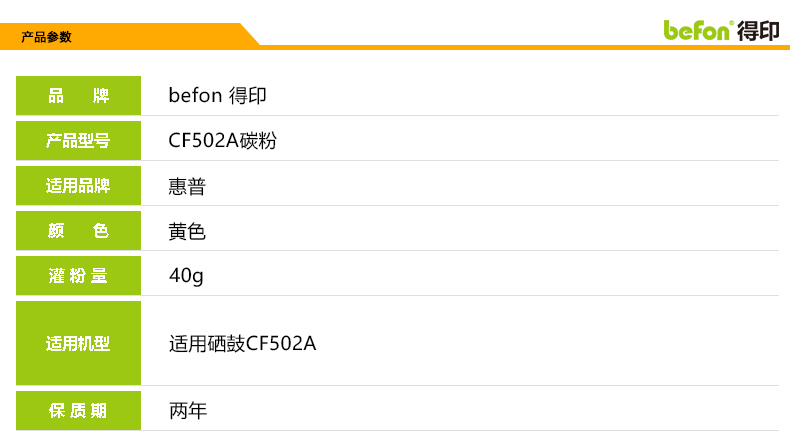Click the 得印 characters in the logo
Viewport: 790px width, 444px height.
(757, 30)
